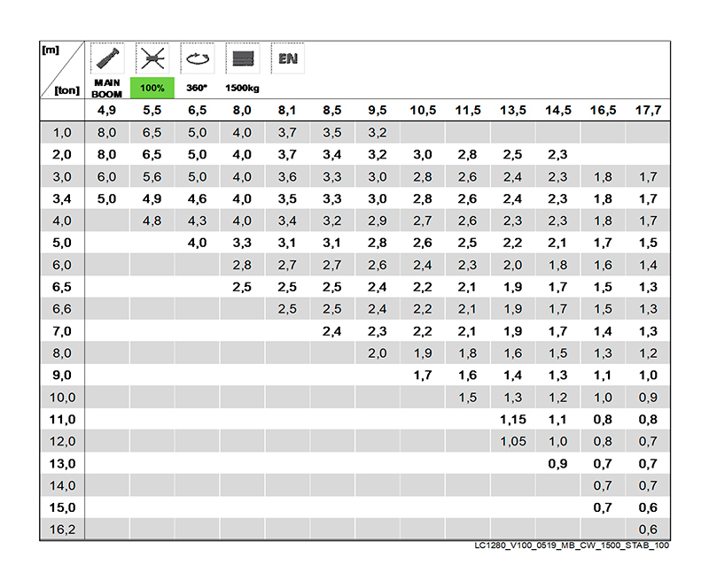
Task: Click the main boom crane icon
Action: point(107,59)
